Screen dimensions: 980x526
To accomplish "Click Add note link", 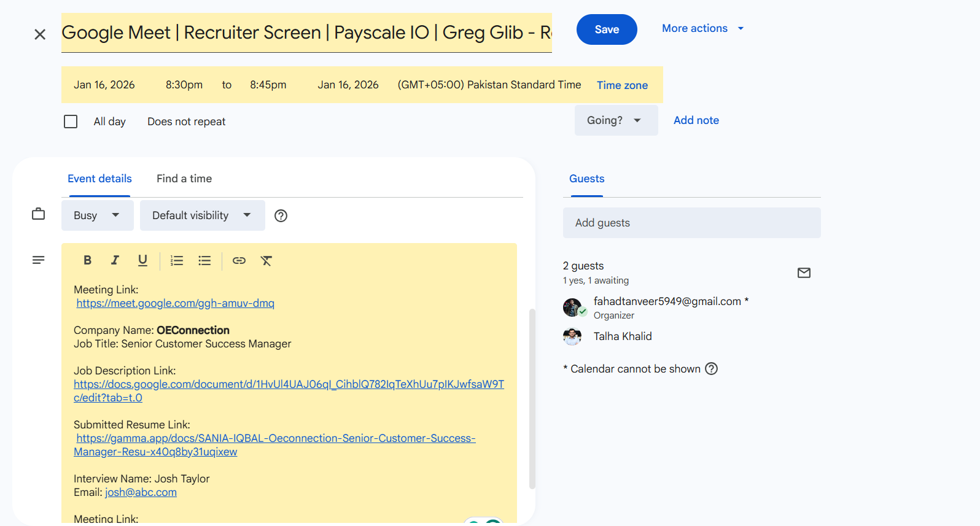I will pos(696,120).
